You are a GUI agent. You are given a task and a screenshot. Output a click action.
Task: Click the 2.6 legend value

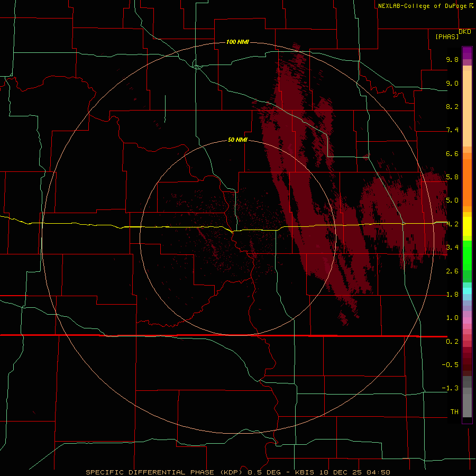[452, 271]
